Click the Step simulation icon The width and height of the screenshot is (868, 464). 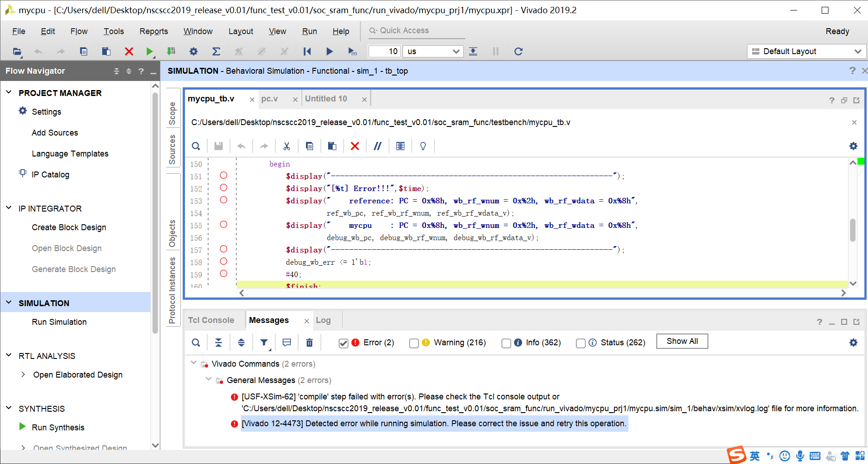(x=473, y=51)
